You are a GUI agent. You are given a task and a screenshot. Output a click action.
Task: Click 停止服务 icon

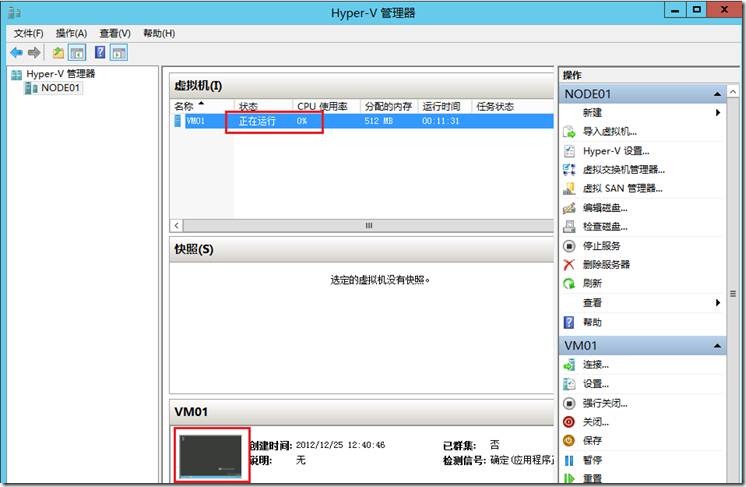(x=569, y=246)
